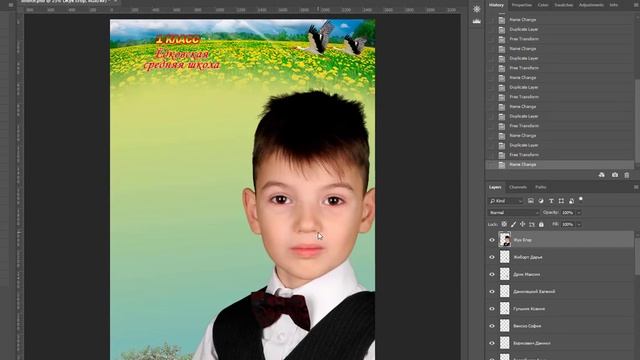Switch to the Color tab
This screenshot has width=640, height=360.
(543, 5)
